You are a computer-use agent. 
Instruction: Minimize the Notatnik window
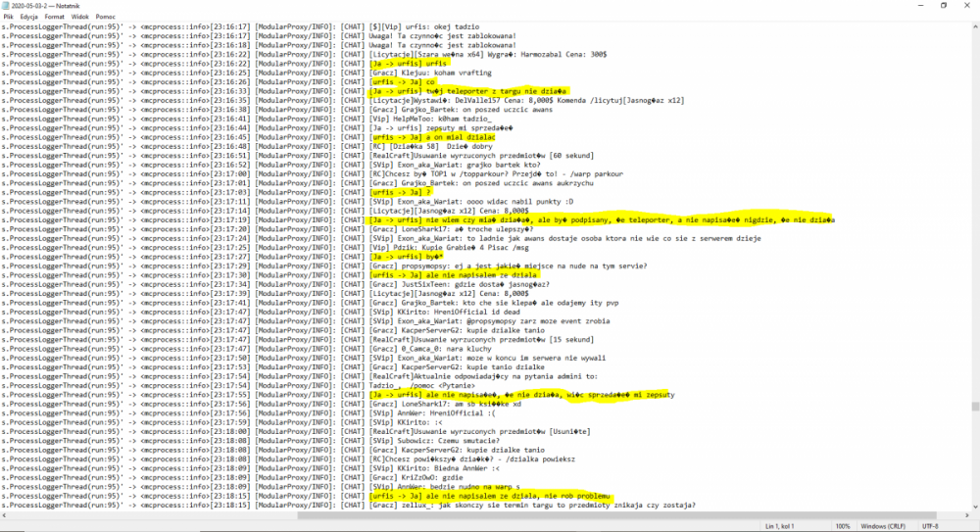click(x=916, y=5)
